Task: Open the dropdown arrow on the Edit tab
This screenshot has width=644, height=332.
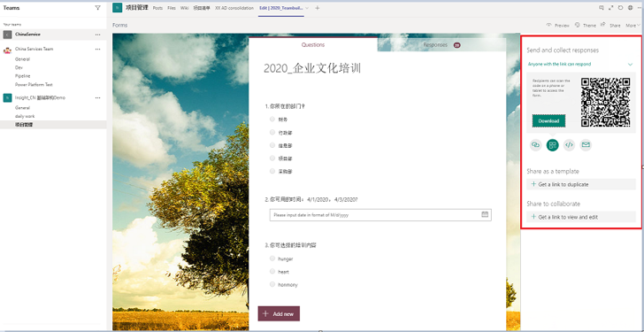Action: pyautogui.click(x=307, y=8)
